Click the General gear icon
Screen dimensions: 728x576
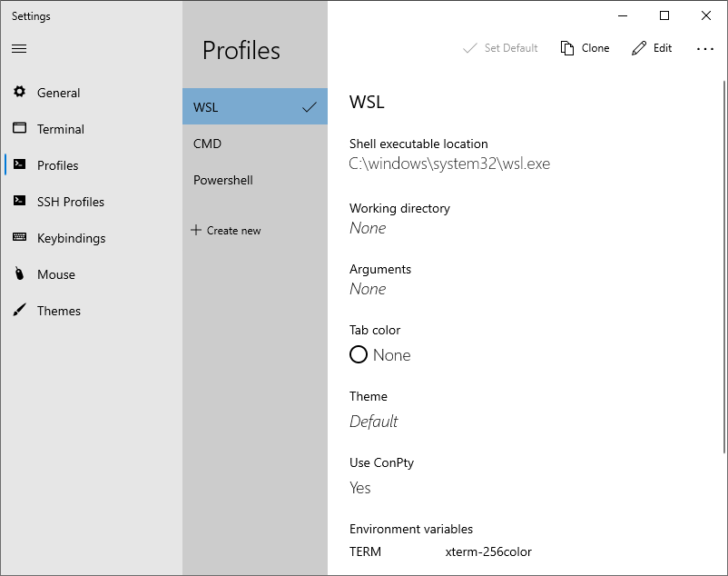[x=19, y=92]
